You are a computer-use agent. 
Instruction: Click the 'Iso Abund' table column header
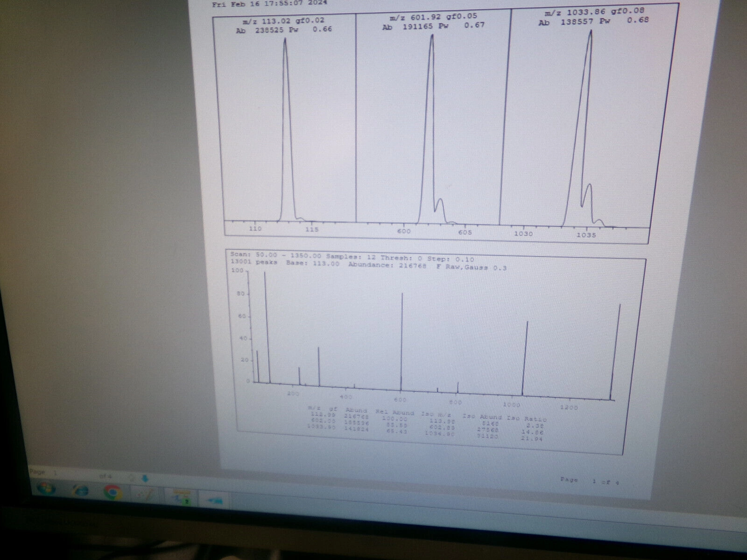[x=482, y=417]
